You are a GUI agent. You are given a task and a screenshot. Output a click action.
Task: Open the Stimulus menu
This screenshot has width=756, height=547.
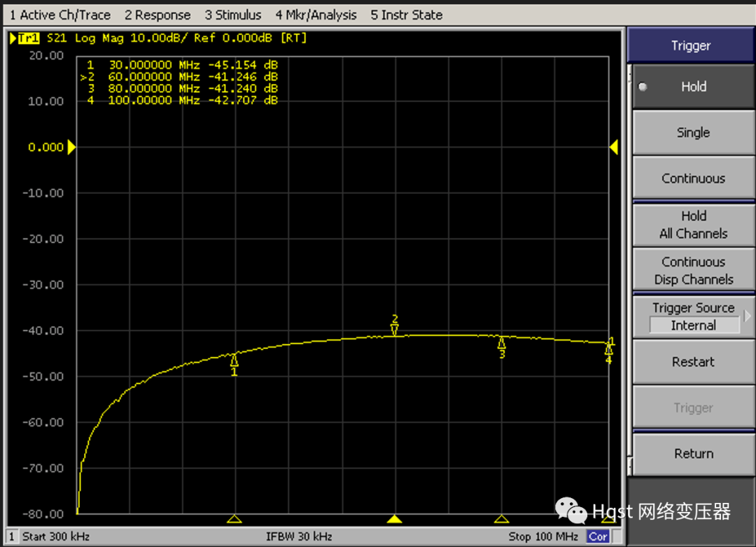click(233, 15)
